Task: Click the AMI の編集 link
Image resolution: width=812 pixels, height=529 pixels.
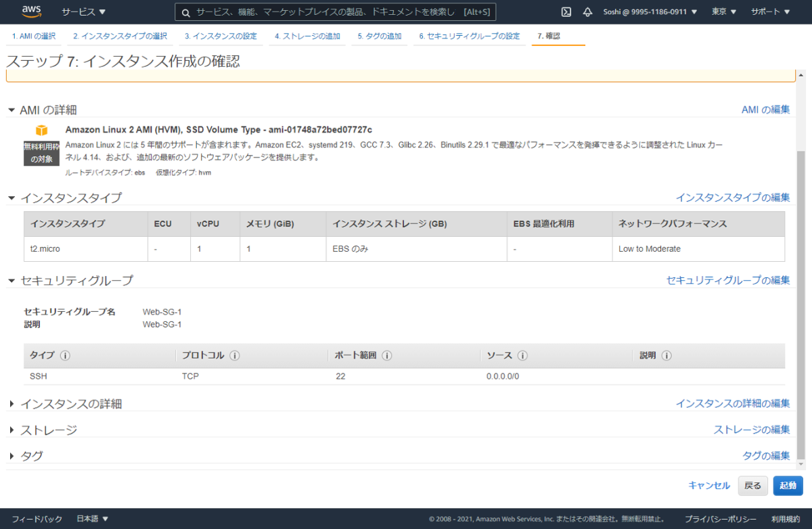Action: tap(765, 110)
